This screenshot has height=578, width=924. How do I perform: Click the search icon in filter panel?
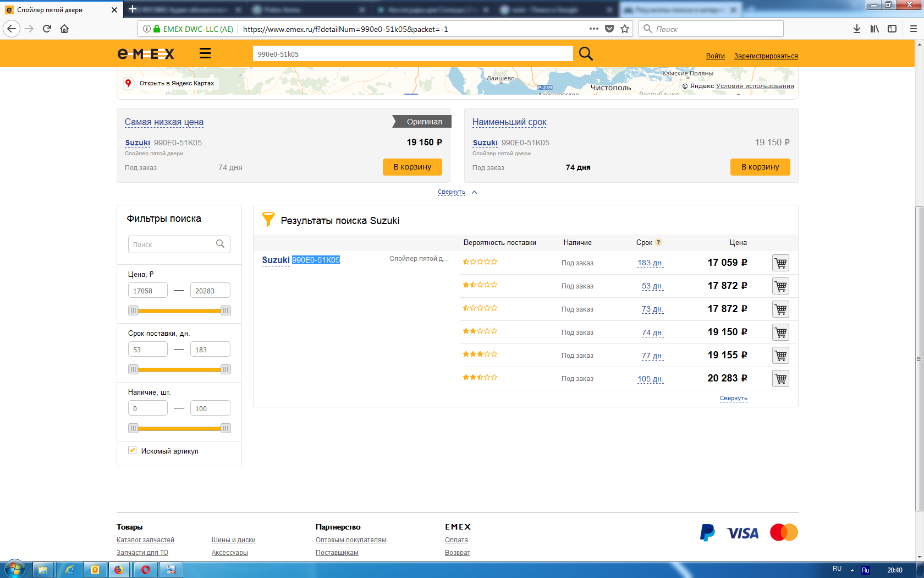point(220,244)
